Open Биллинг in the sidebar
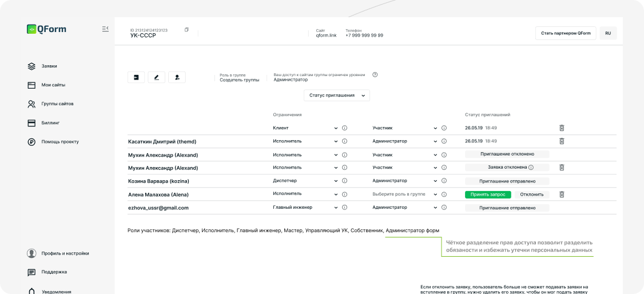 [x=50, y=123]
